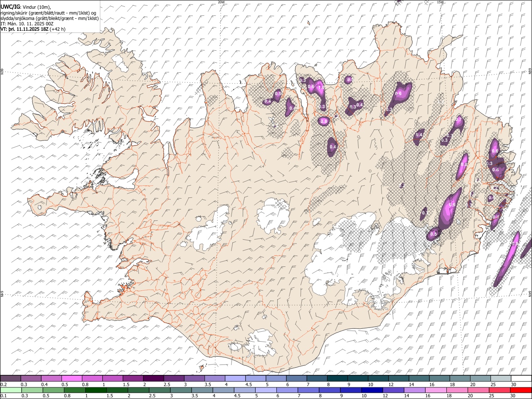
Task: Click the 'rigning/skúrir' legend description line
Action: click(x=48, y=13)
